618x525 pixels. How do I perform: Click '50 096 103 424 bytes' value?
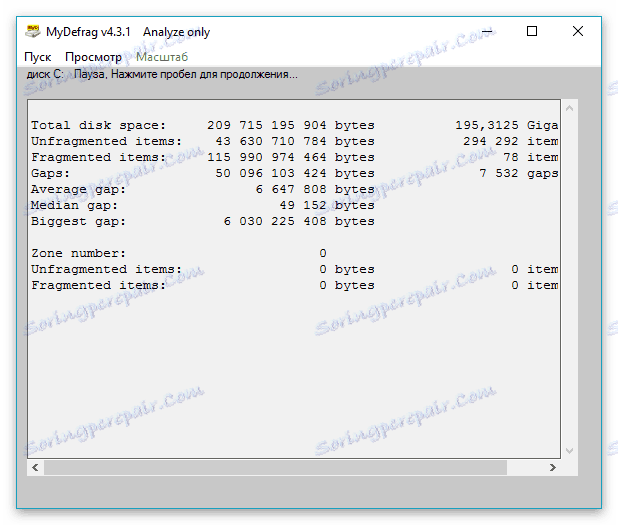point(295,173)
